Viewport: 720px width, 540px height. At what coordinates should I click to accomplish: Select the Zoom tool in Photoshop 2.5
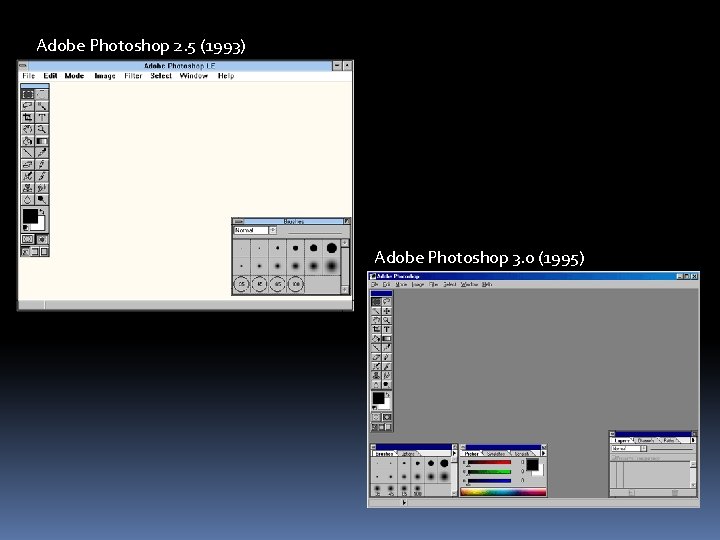coord(42,129)
